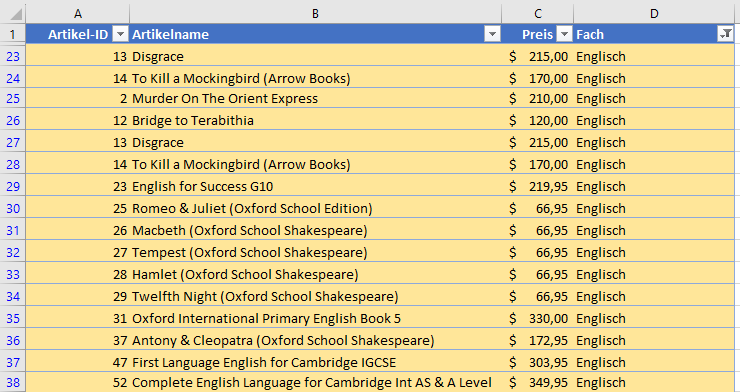Viewport: 740px width, 392px height.
Task: Open the Artikel-ID filter dropdown
Action: [x=121, y=34]
